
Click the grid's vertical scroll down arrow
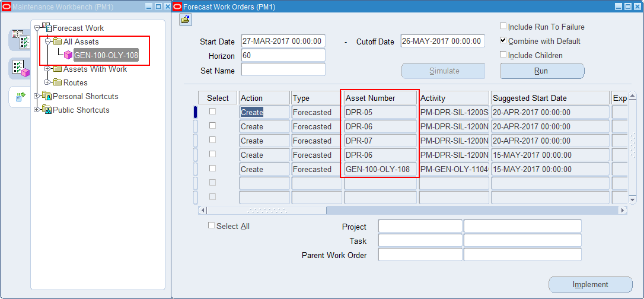pos(633,199)
